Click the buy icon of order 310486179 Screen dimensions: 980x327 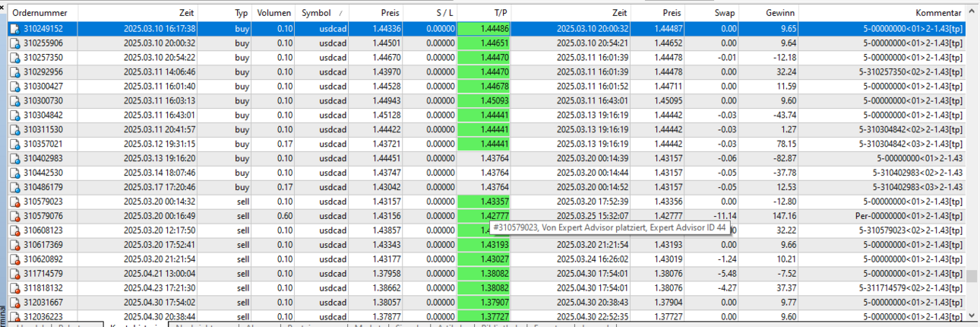click(x=14, y=187)
